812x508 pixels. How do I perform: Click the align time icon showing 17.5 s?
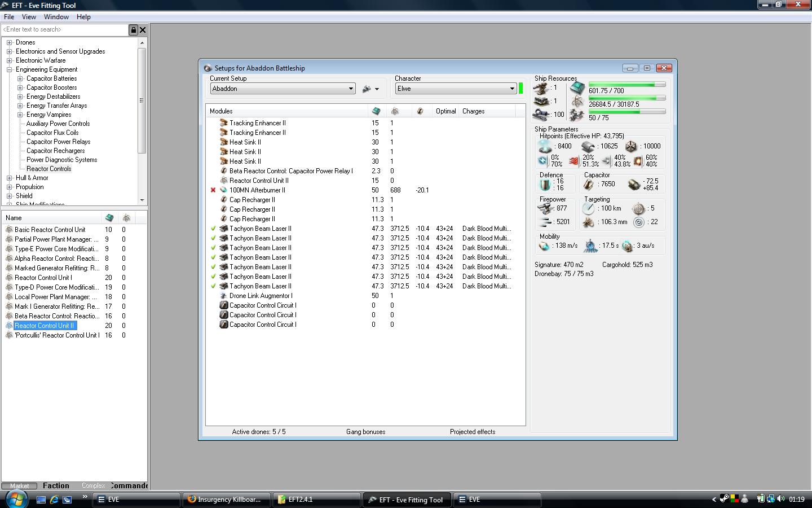coord(590,246)
